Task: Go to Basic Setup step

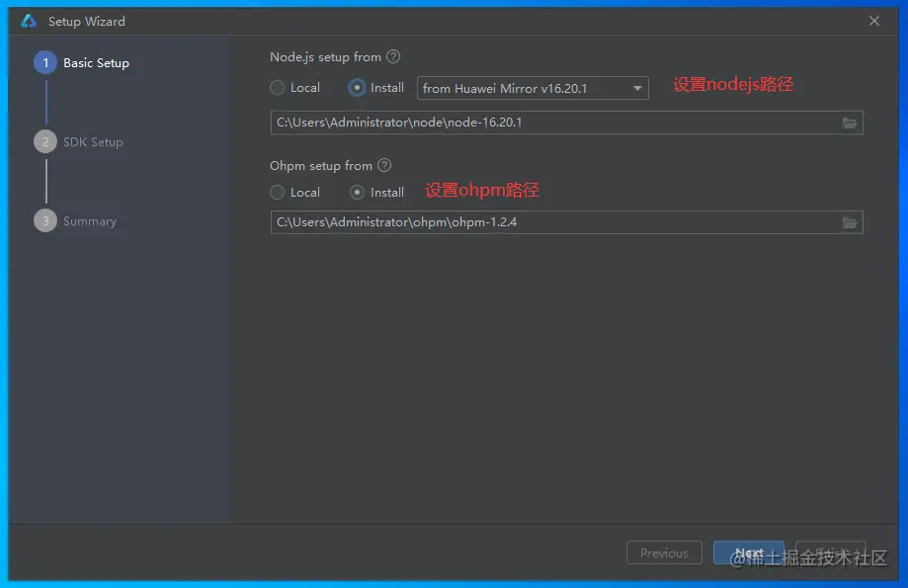Action: tap(82, 62)
